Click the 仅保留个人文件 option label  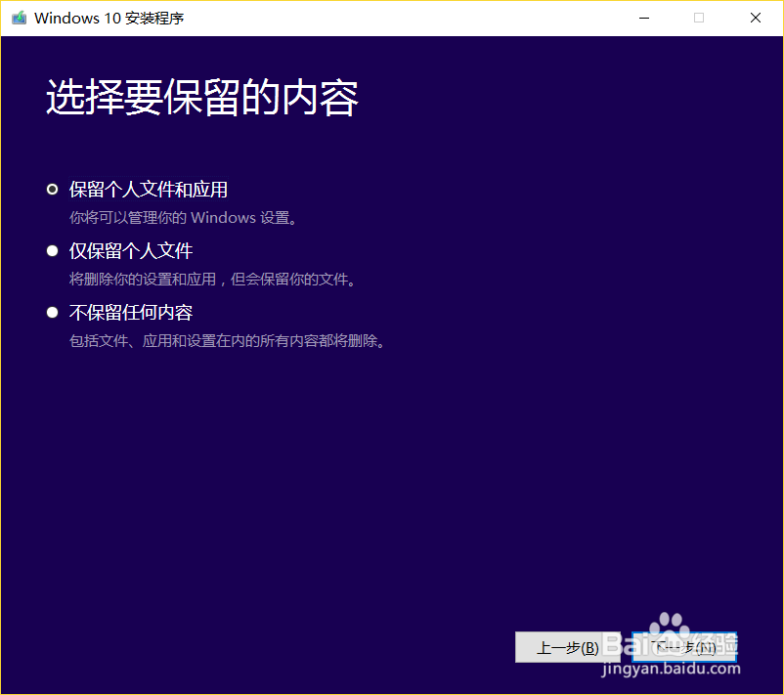click(130, 250)
